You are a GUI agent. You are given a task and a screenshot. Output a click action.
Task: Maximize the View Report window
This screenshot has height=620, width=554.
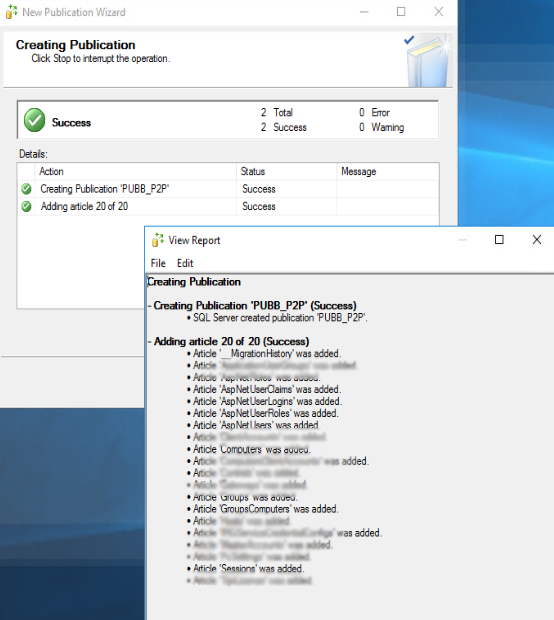499,240
